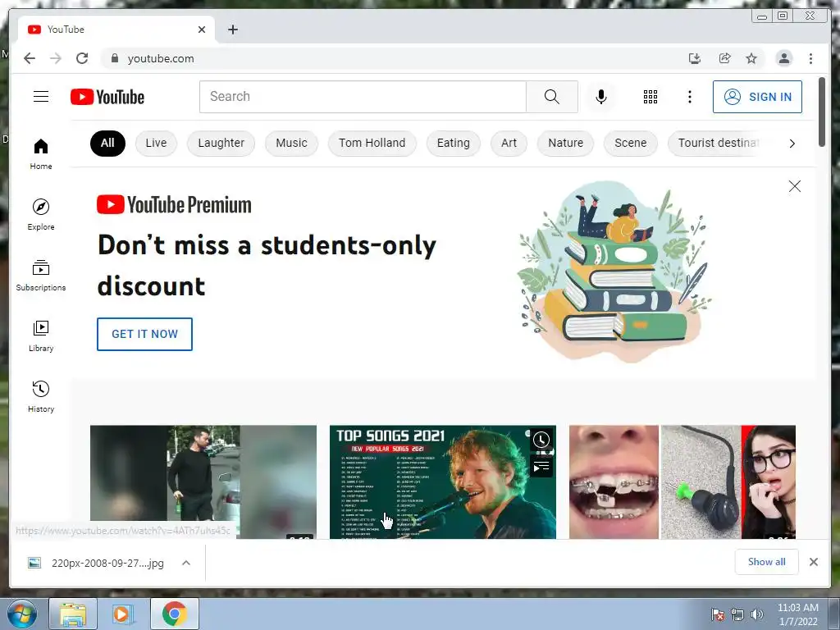Open the YouTube apps grid
The height and width of the screenshot is (630, 840).
pyautogui.click(x=651, y=97)
